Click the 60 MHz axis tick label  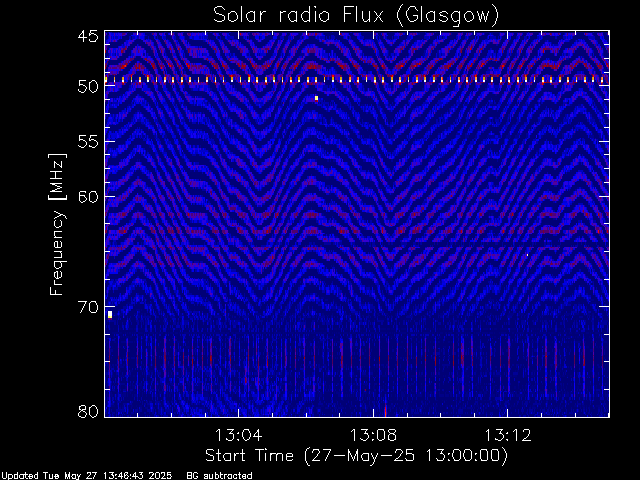[88, 197]
